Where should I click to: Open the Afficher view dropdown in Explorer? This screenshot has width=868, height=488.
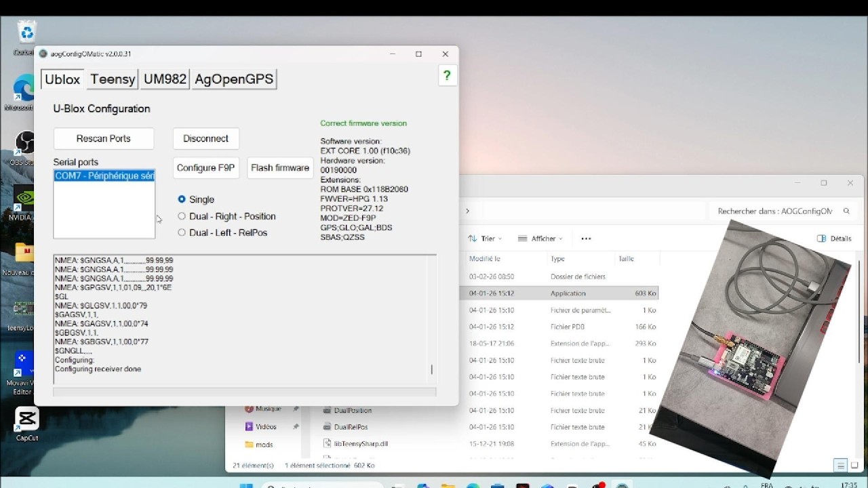point(540,239)
